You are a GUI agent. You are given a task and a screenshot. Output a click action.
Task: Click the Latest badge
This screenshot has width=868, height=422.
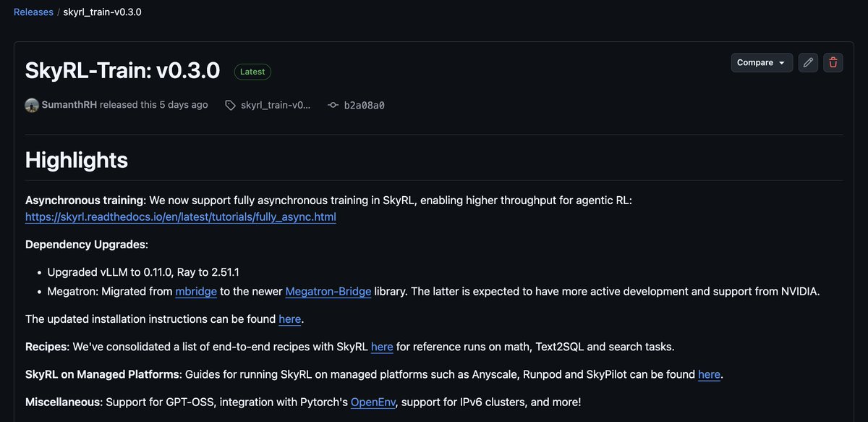[252, 72]
